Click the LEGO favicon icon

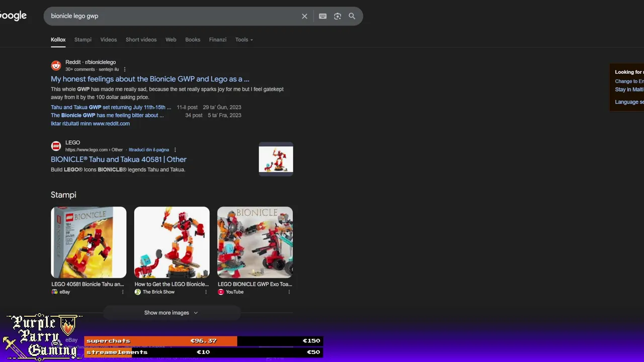56,146
